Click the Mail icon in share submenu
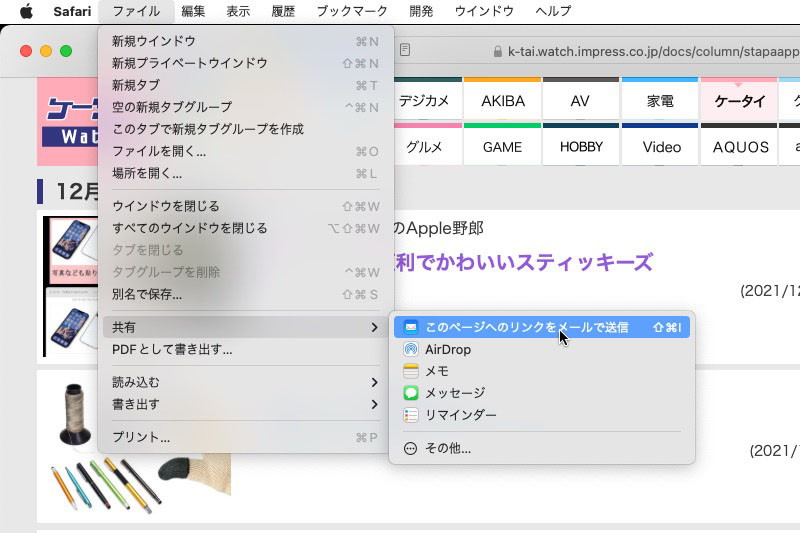The height and width of the screenshot is (533, 800). 411,327
